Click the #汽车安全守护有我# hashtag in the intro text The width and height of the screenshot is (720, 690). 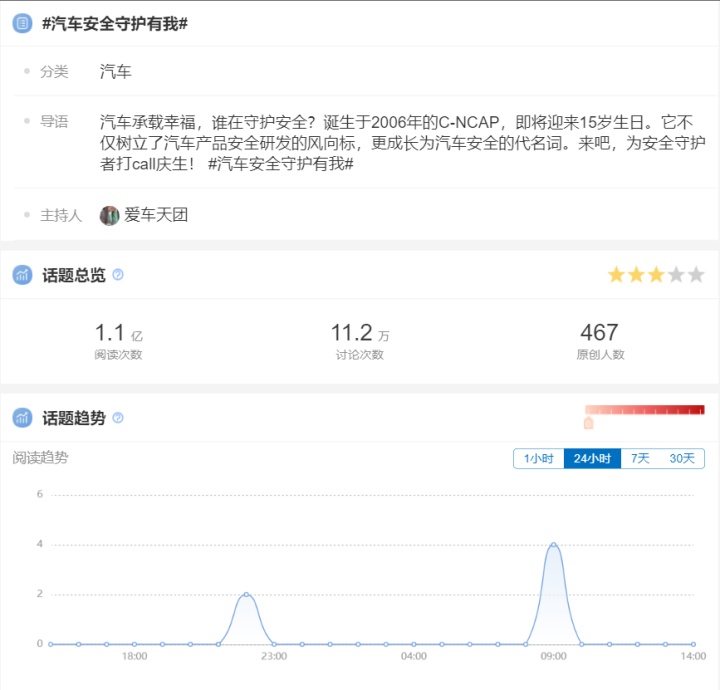[x=281, y=163]
